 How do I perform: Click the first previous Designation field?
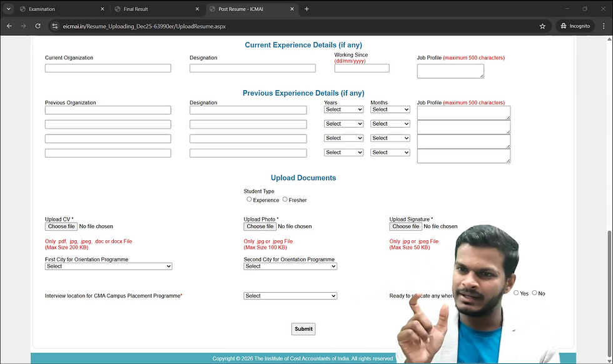click(x=248, y=110)
